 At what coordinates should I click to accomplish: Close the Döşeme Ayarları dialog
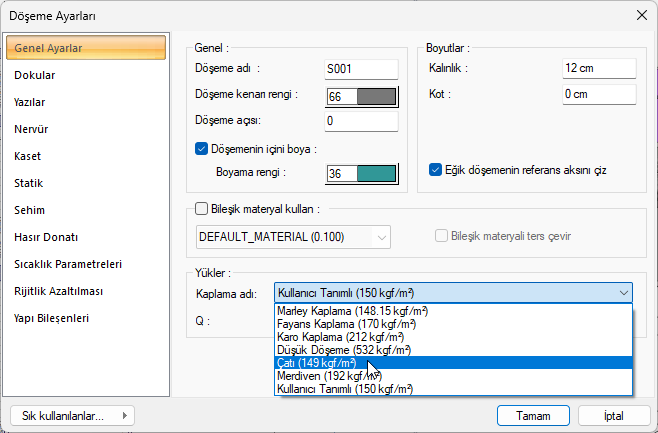pos(640,16)
